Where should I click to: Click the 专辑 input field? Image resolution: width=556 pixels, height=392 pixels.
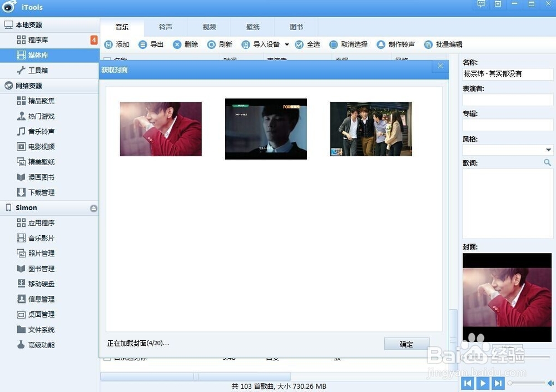click(508, 125)
